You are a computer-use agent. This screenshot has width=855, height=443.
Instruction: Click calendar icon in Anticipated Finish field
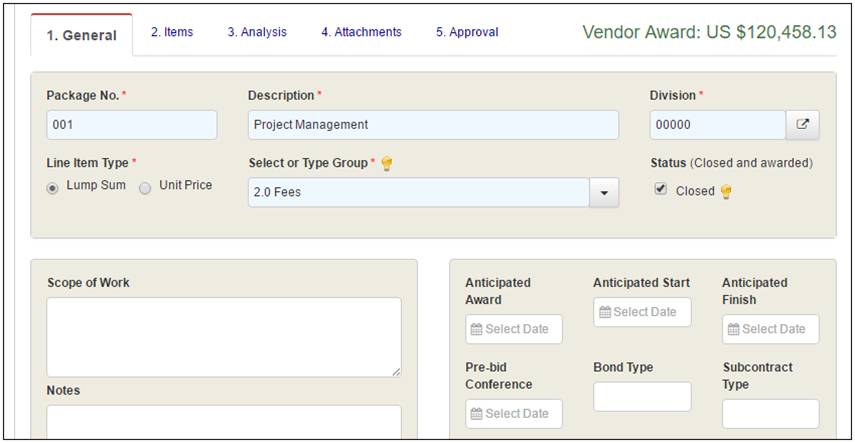733,330
